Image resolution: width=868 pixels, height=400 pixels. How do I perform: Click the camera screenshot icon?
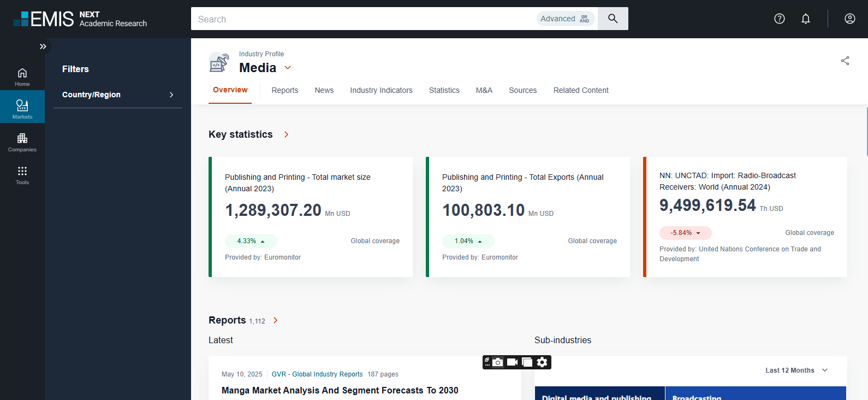[x=498, y=362]
